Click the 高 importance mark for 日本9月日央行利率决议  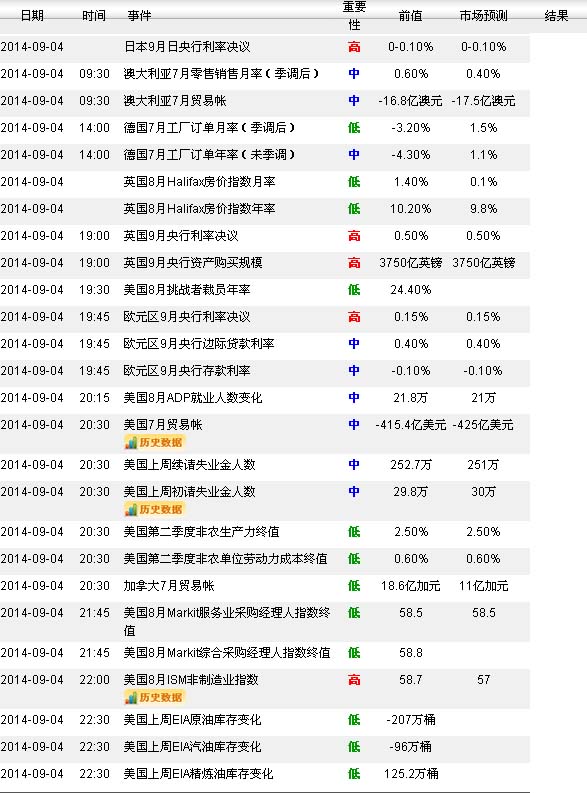pos(354,47)
